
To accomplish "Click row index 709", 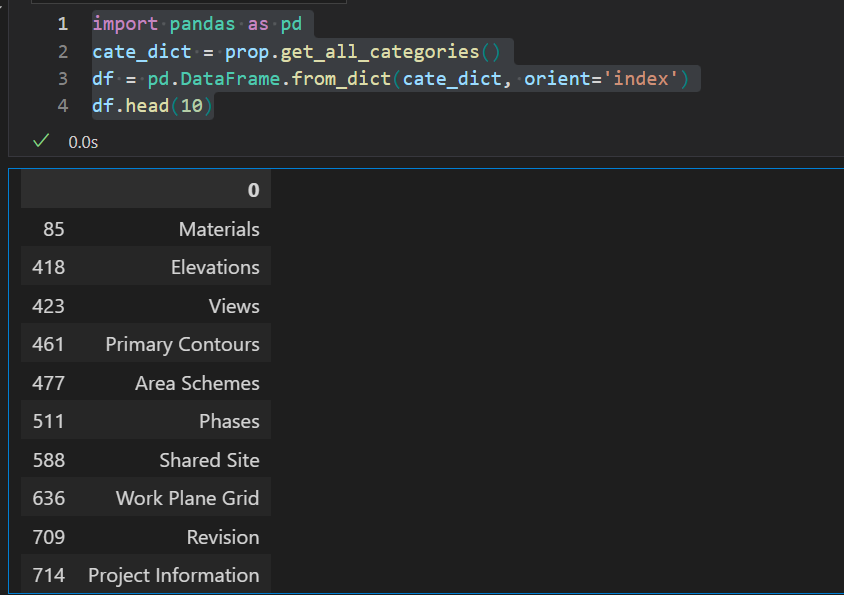I will (x=48, y=537).
